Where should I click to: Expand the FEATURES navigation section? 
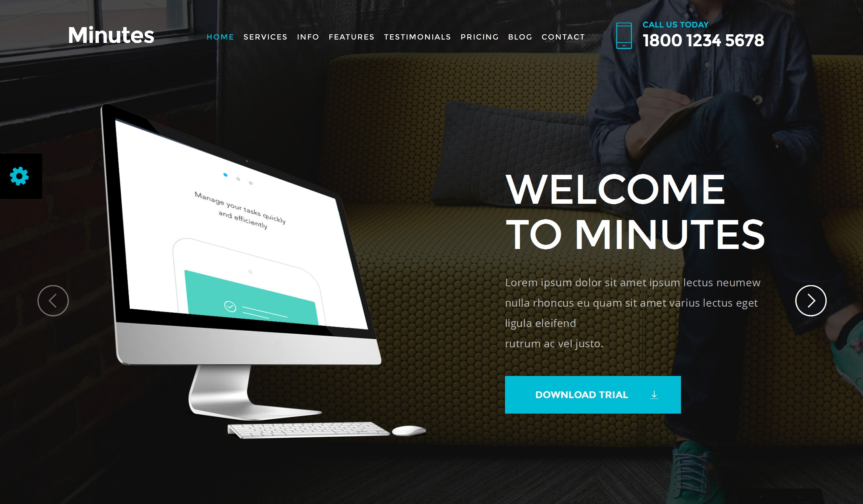point(352,37)
